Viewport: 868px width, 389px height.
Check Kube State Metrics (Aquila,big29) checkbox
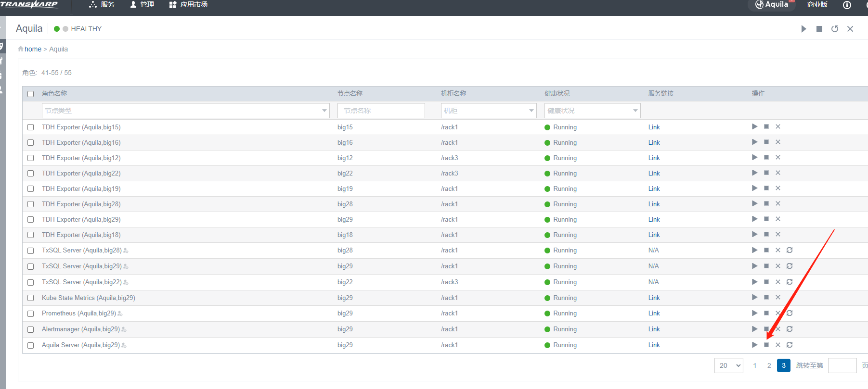pos(31,298)
